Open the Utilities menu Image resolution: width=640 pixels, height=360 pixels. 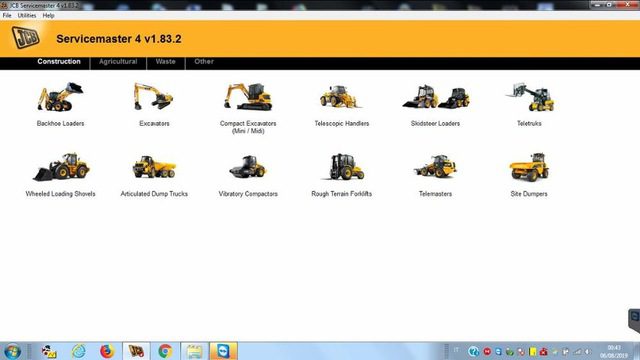27,16
